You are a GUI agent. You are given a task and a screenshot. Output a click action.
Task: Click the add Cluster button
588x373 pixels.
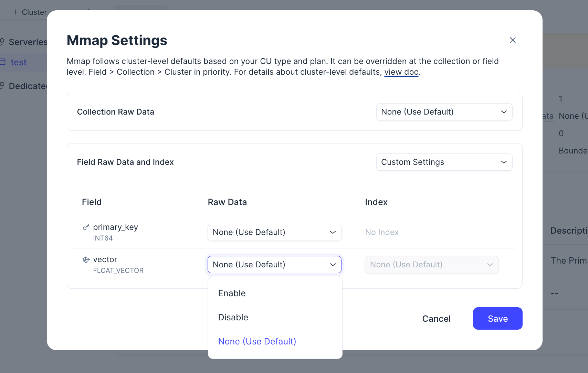pyautogui.click(x=30, y=12)
